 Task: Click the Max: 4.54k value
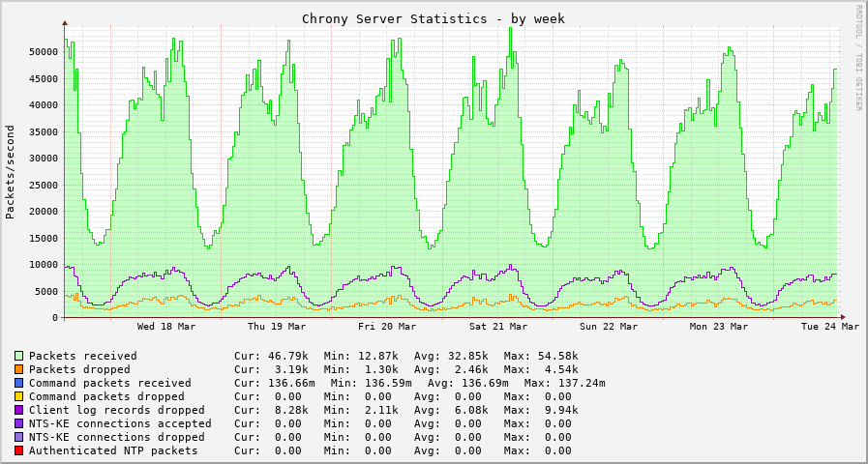coord(541,369)
